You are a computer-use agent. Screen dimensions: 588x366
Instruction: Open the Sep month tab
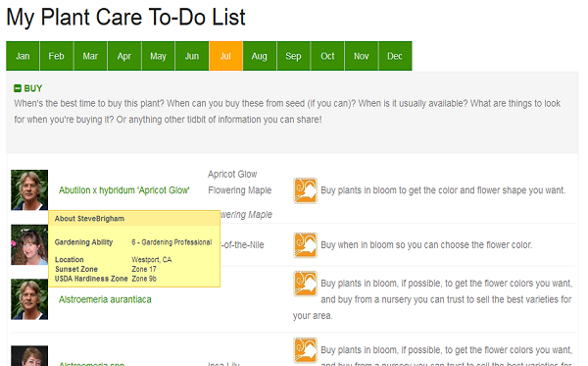(293, 56)
